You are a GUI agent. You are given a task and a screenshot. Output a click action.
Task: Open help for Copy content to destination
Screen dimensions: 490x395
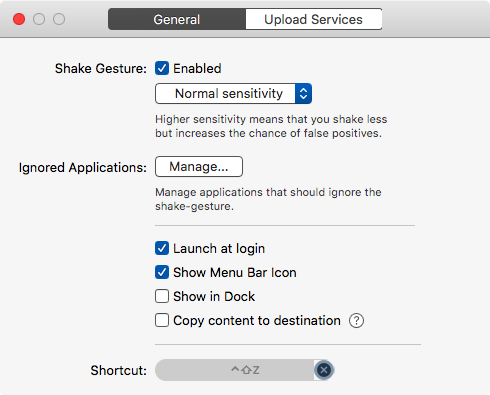[356, 321]
